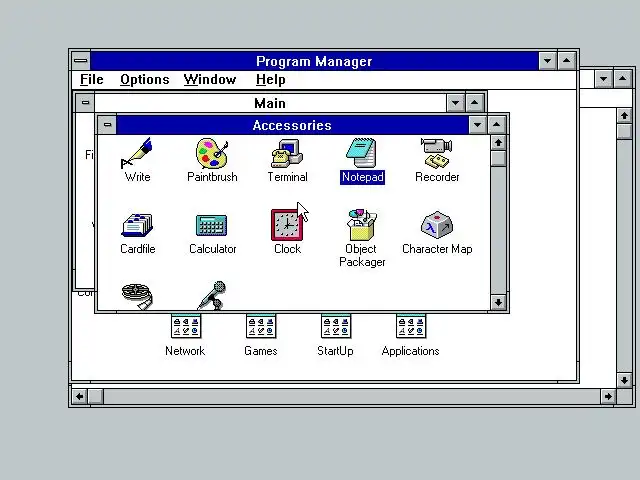Click the Main window title bar
The image size is (640, 480).
(x=270, y=103)
